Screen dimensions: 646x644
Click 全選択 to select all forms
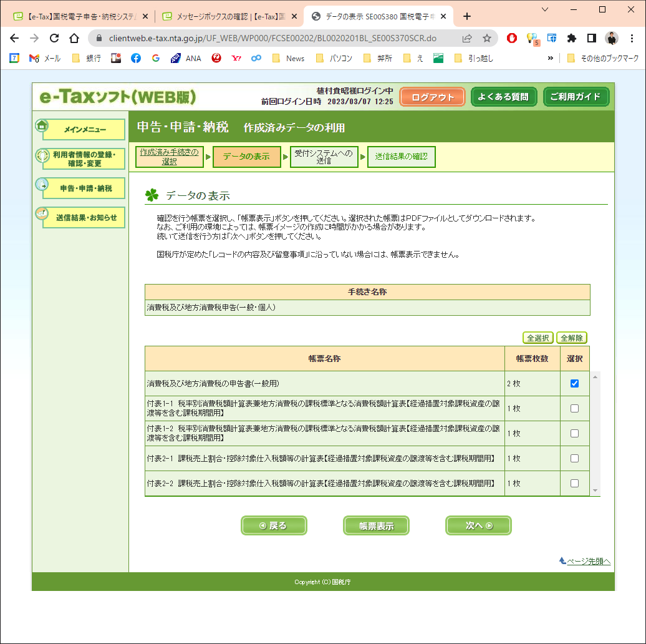[x=538, y=338]
